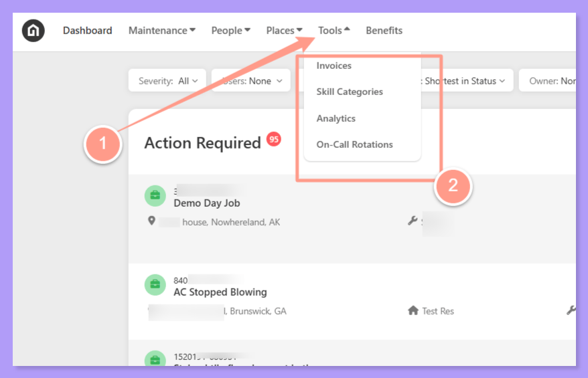Choose On-Call Rotations entry
588x378 pixels.
pos(355,145)
